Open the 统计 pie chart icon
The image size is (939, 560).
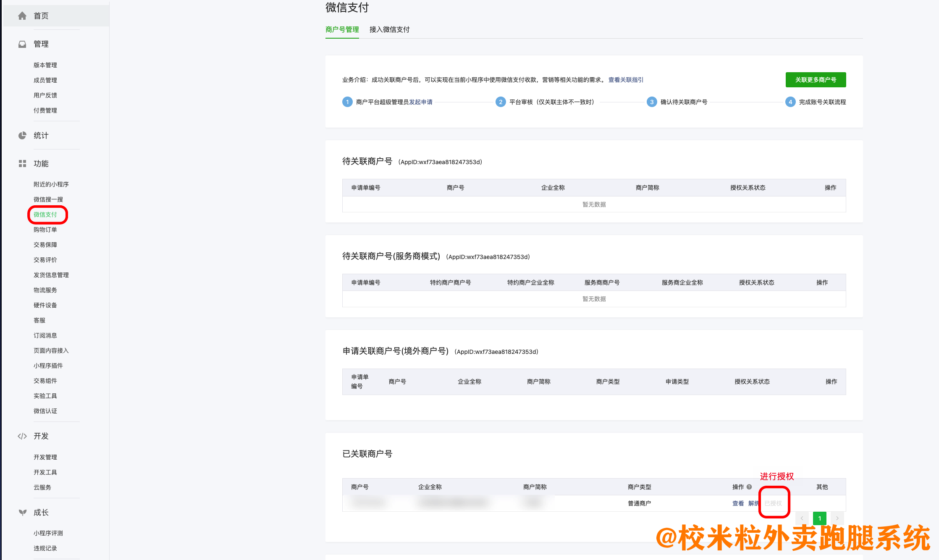pos(22,135)
